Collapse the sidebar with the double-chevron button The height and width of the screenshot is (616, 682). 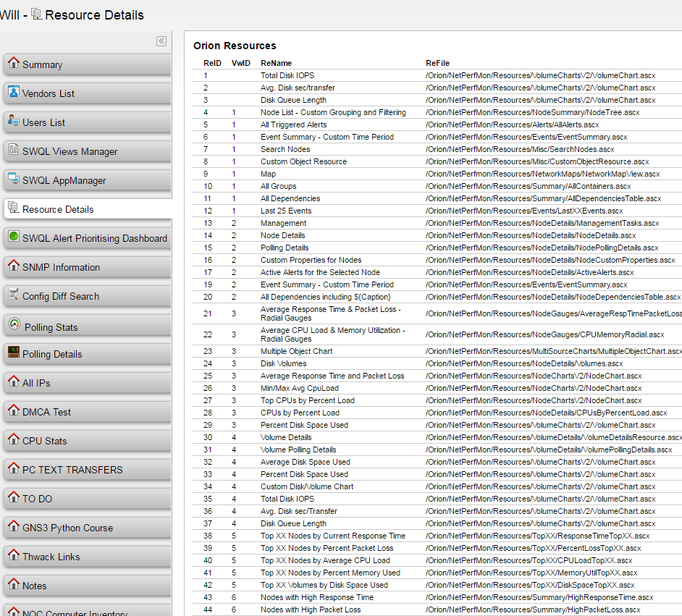[x=161, y=41]
